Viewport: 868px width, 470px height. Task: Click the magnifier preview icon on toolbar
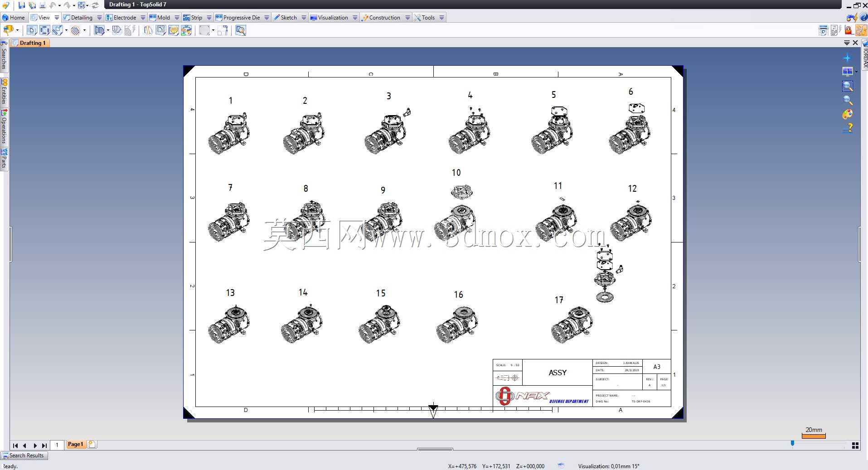pyautogui.click(x=241, y=30)
